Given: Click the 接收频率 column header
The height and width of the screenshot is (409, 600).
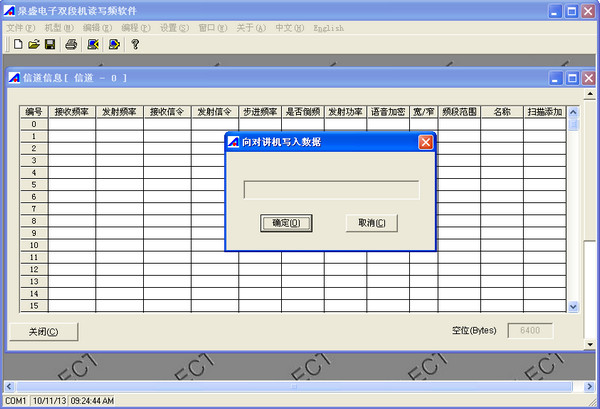Looking at the screenshot, I should 72,112.
